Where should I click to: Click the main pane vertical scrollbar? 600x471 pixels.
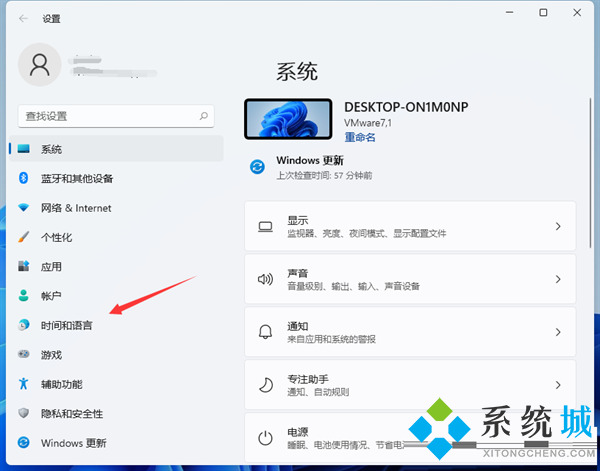pyautogui.click(x=591, y=172)
